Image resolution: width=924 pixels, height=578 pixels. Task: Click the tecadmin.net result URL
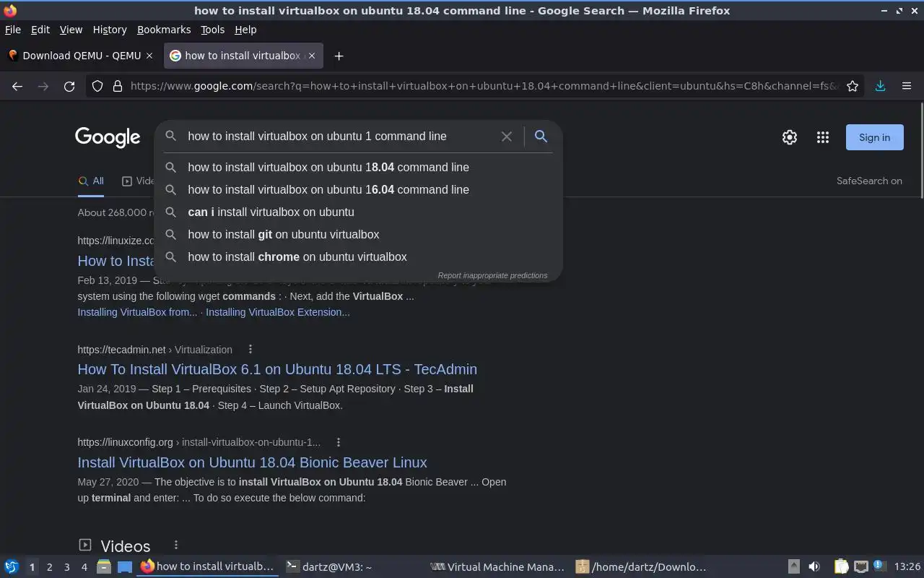154,350
